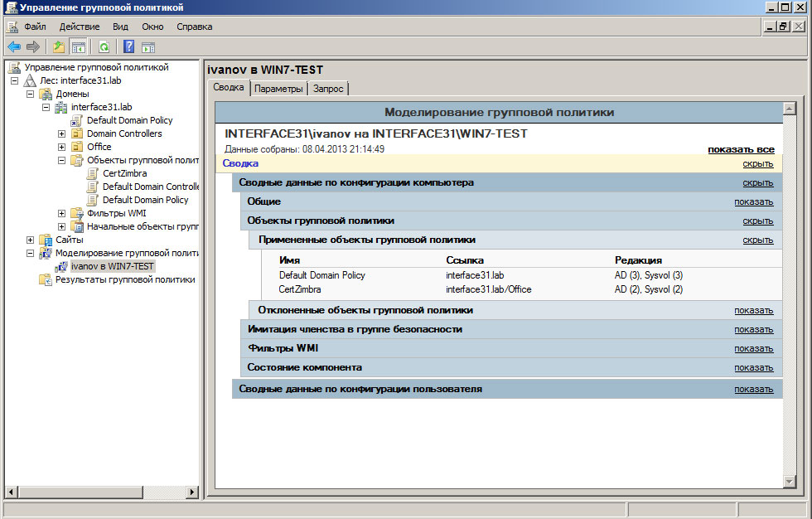
Task: Select the Office organizational unit folder
Action: (99, 147)
